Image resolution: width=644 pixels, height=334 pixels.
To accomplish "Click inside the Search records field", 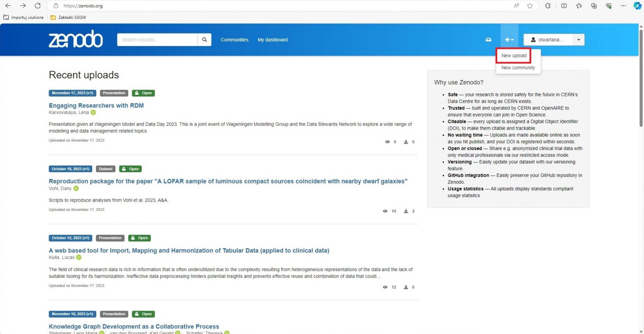I will tap(157, 39).
